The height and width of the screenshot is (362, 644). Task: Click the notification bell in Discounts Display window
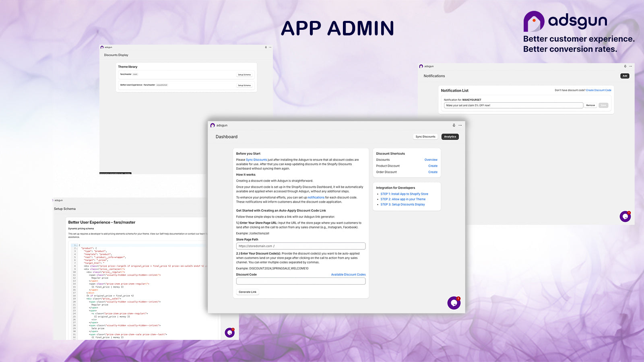(x=266, y=47)
